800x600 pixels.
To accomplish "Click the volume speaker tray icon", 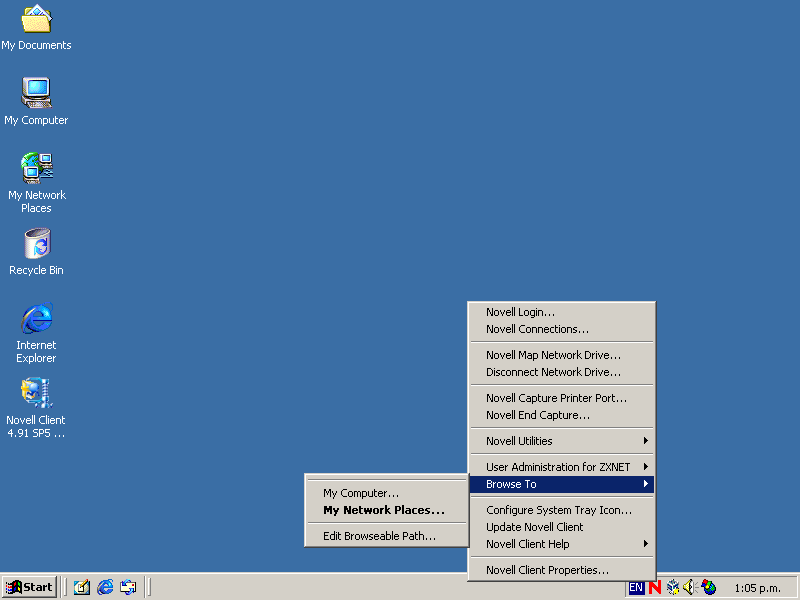I will point(690,587).
